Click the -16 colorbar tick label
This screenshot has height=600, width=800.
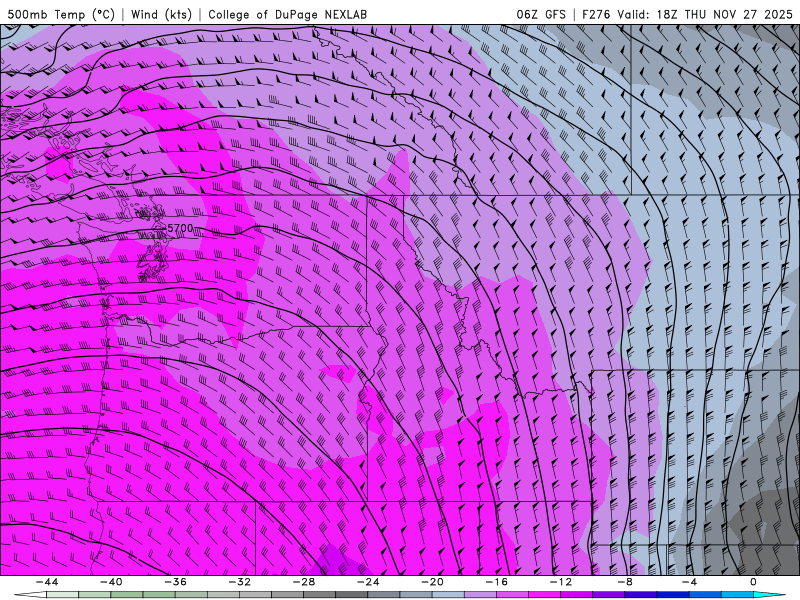tap(496, 582)
